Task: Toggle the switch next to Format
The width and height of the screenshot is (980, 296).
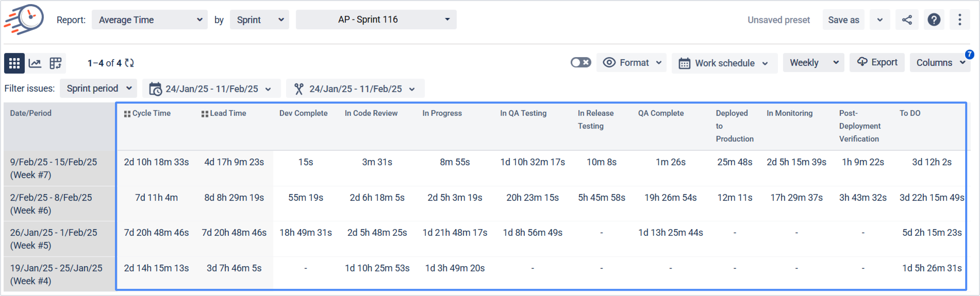Action: click(x=580, y=62)
